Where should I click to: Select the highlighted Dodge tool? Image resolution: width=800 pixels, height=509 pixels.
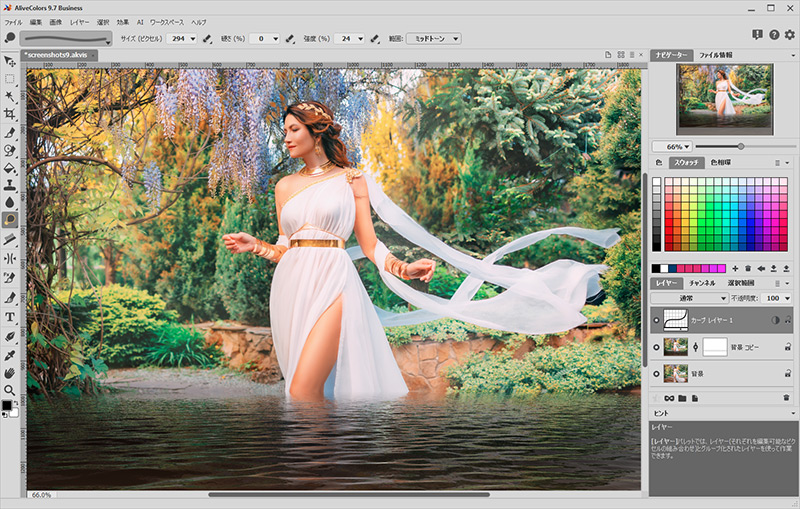9,220
